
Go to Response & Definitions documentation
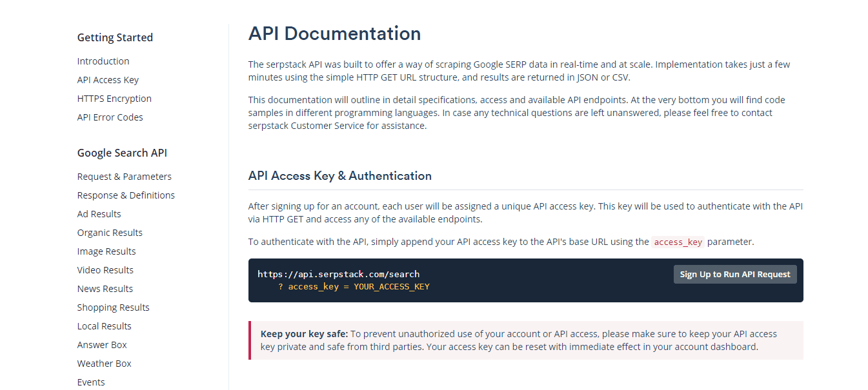pos(126,195)
